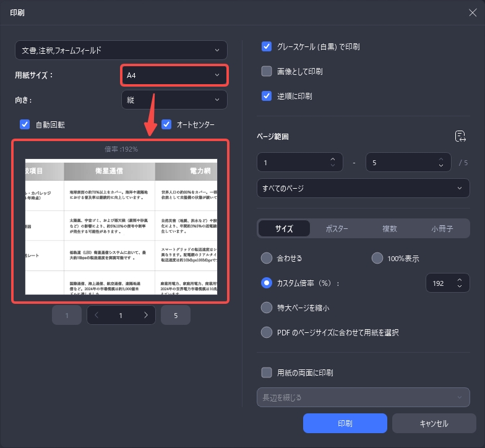Decrease custom scale percentage down arrow
The height and width of the screenshot is (448, 485).
(460, 286)
